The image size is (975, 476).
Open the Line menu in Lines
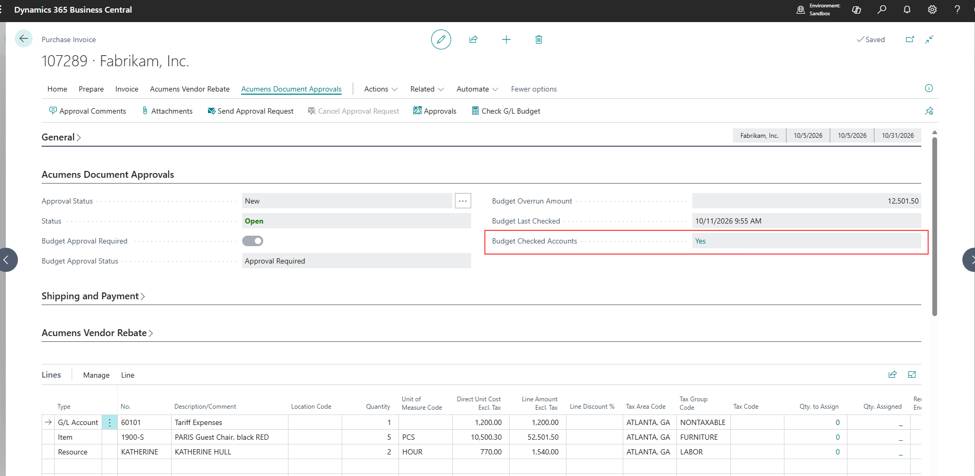tap(127, 375)
